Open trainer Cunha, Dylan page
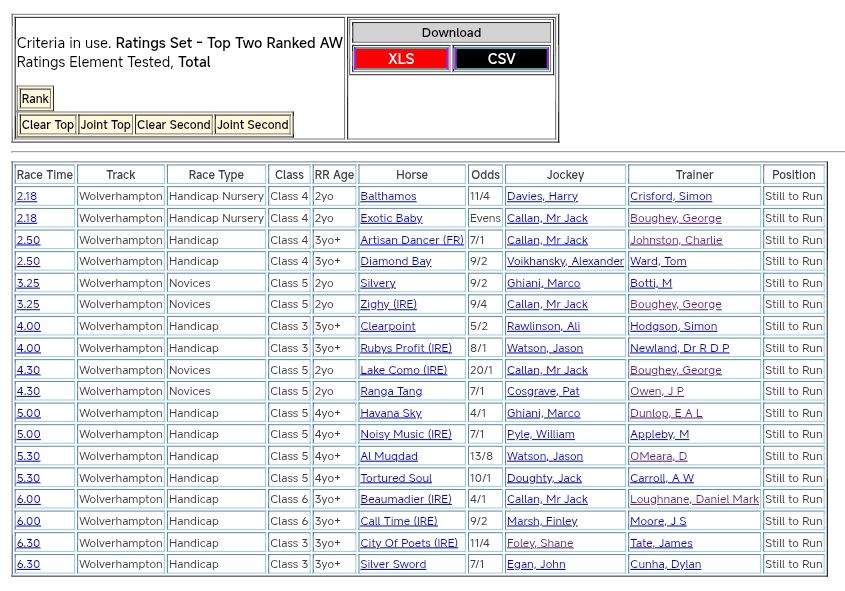 tap(665, 565)
